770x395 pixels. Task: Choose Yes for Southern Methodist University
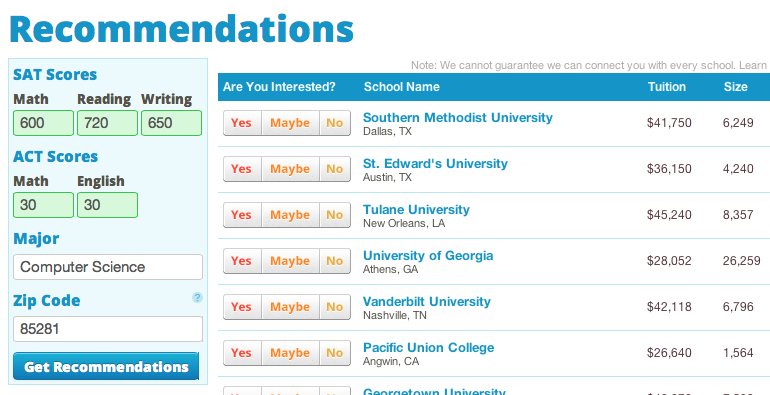tap(242, 123)
